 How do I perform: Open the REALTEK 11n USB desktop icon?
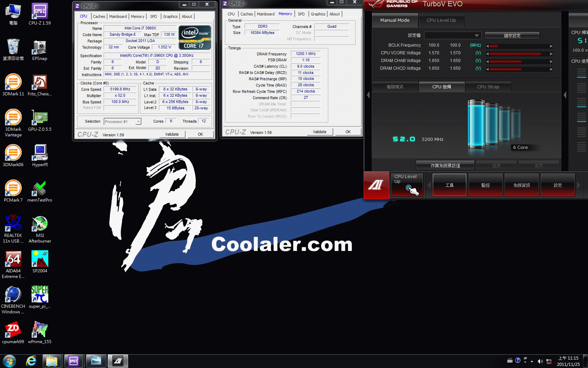[13, 229]
